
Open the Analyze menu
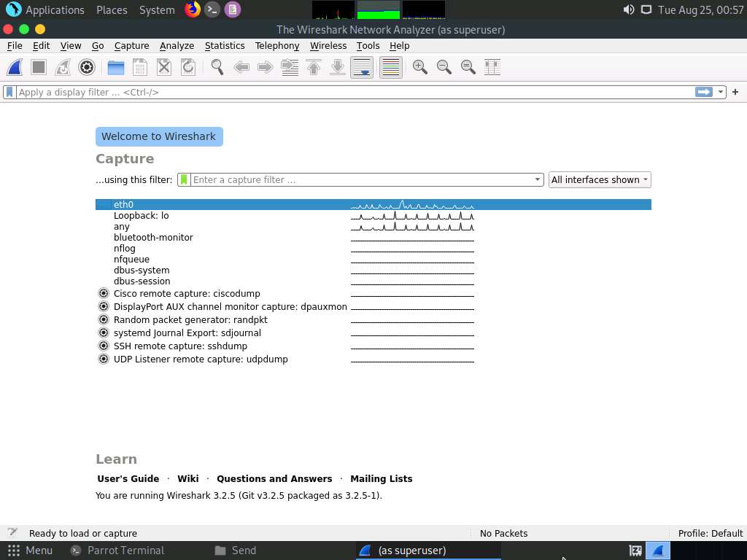[177, 46]
